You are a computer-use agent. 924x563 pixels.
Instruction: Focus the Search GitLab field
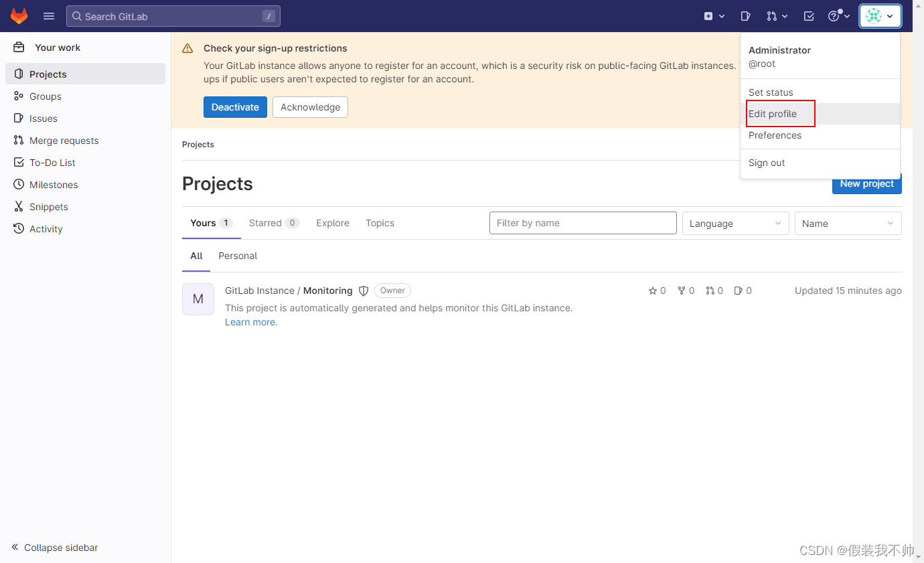(x=173, y=16)
